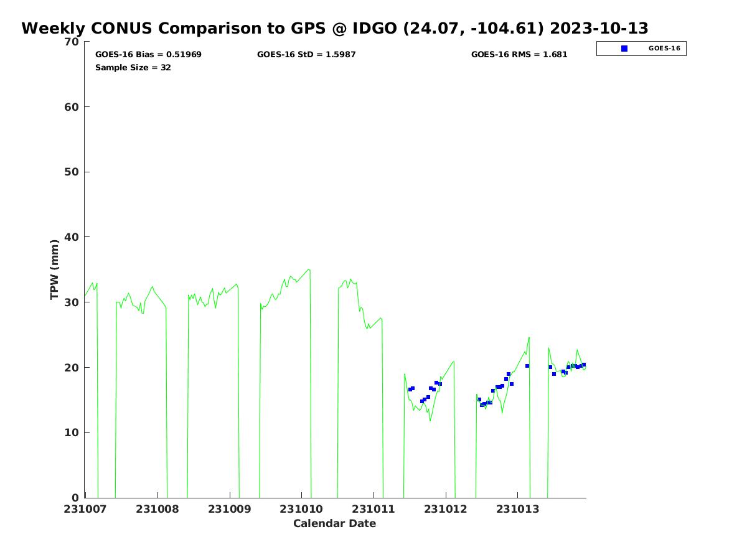Click the GOES-16 RMS value text
The image size is (747, 560).
[x=519, y=55]
